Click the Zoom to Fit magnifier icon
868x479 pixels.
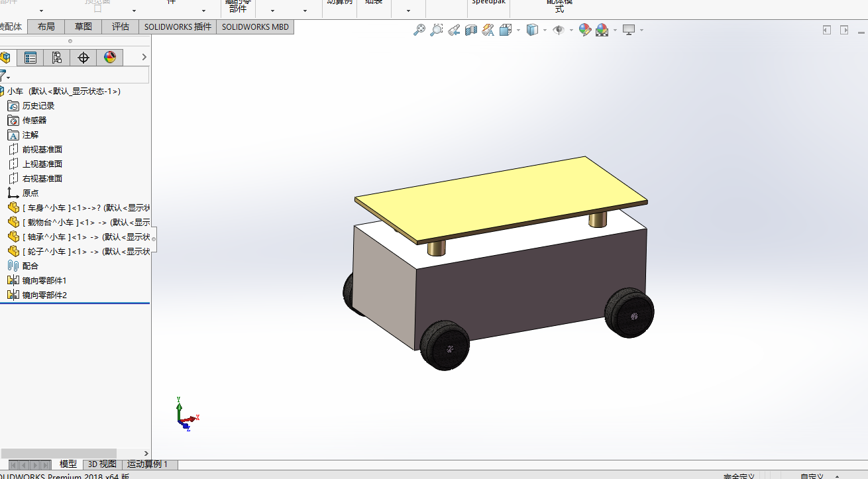pos(419,30)
